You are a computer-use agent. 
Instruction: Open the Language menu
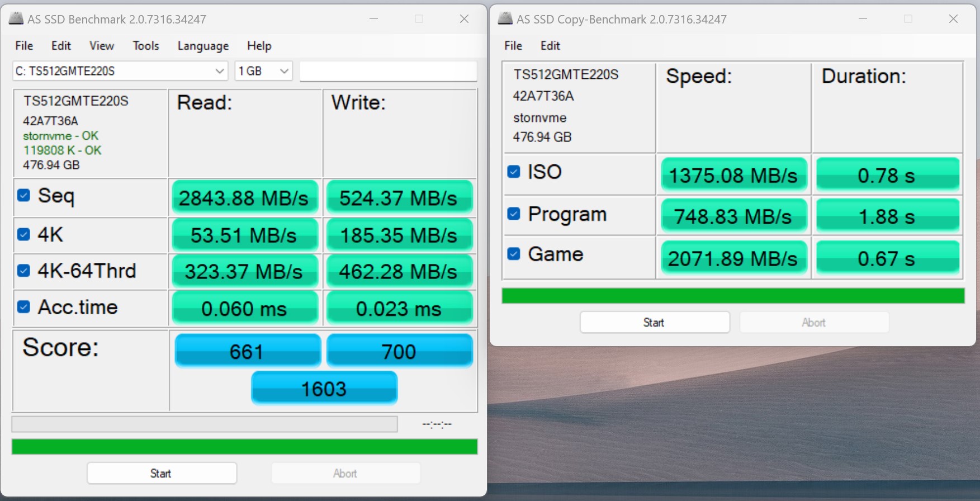(203, 46)
